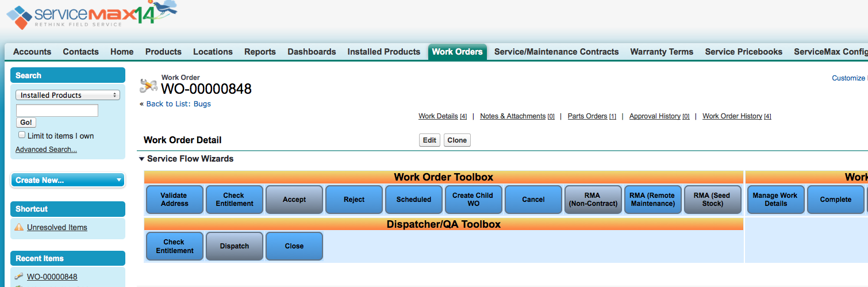This screenshot has width=868, height=287.
Task: Click the 'Work Order Detail' heading text
Action: click(183, 140)
